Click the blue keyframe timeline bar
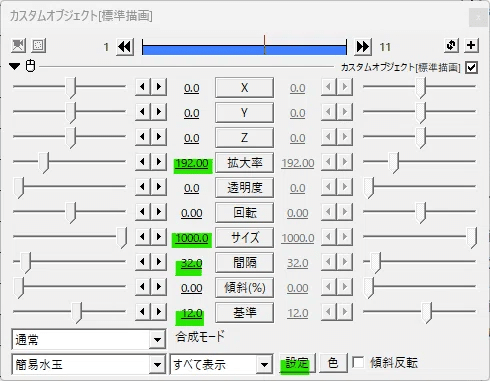490x381 pixels. point(244,50)
